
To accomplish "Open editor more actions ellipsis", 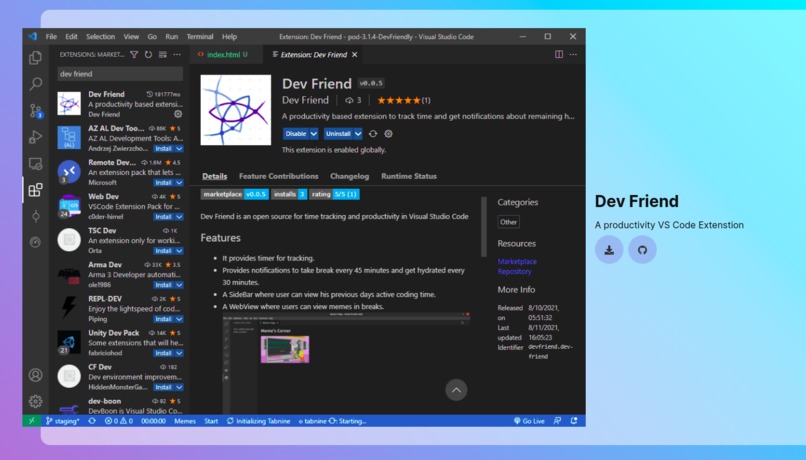I will (x=573, y=54).
